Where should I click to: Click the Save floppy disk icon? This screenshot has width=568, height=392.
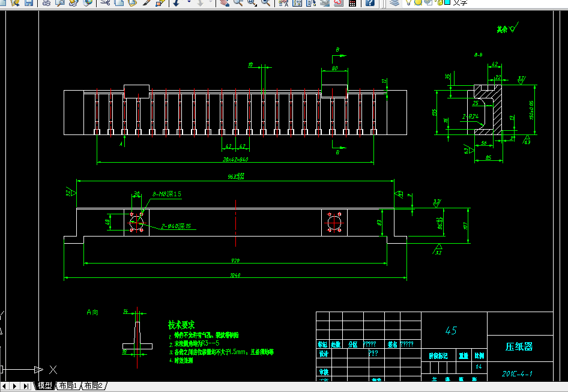tap(29, 2)
